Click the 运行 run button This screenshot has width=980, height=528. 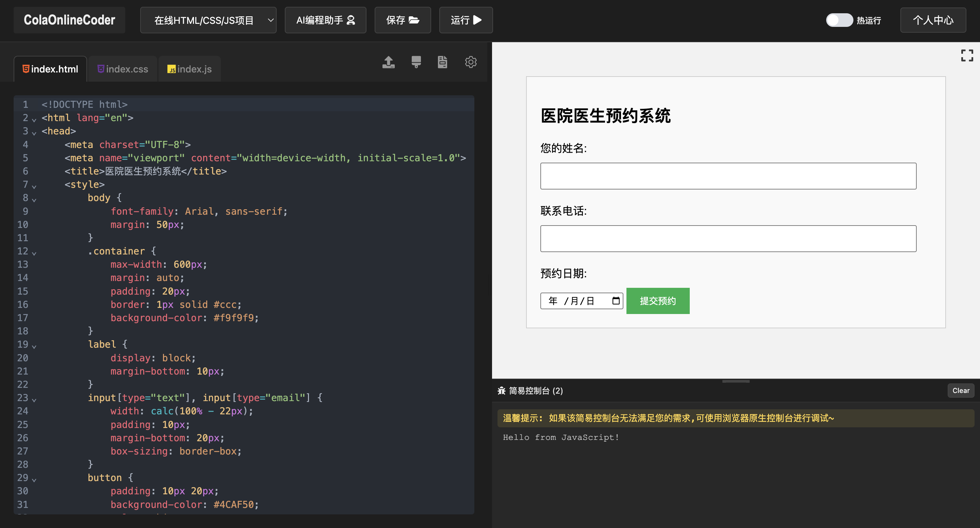pos(465,20)
